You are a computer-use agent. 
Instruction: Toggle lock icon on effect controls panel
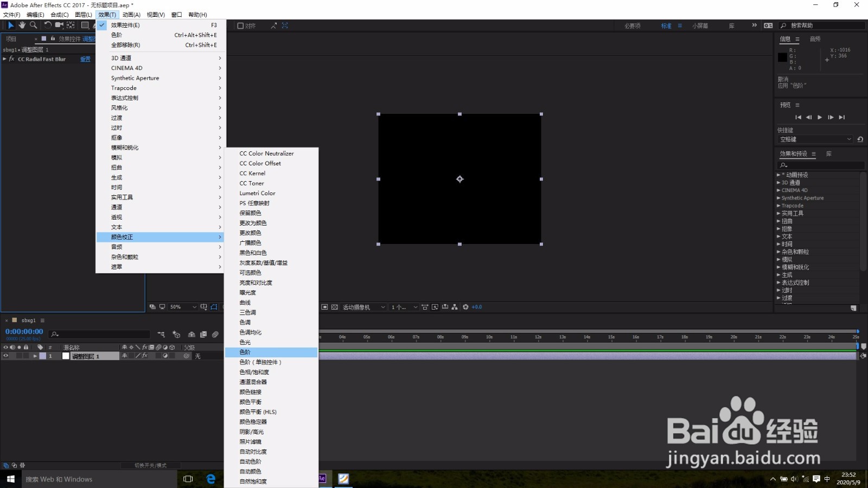click(x=53, y=38)
